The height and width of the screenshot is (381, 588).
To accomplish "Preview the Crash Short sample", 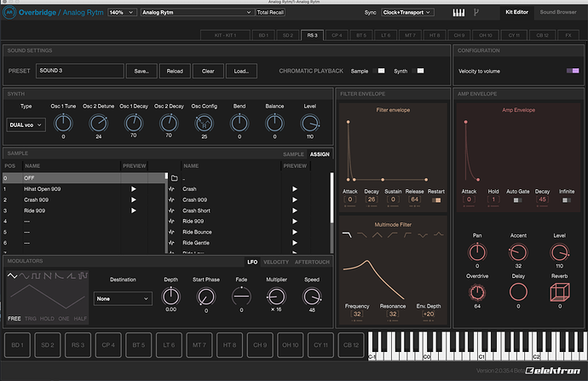I will pyautogui.click(x=295, y=211).
